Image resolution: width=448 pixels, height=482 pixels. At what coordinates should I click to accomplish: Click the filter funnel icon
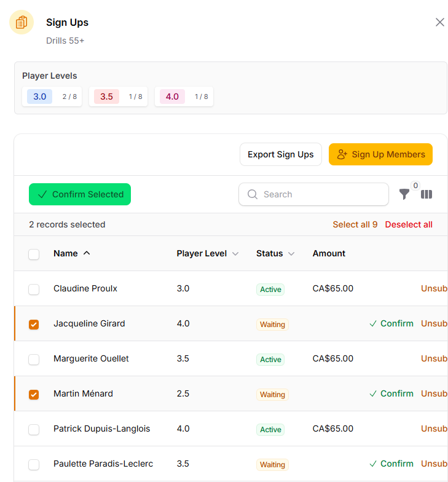(x=404, y=194)
